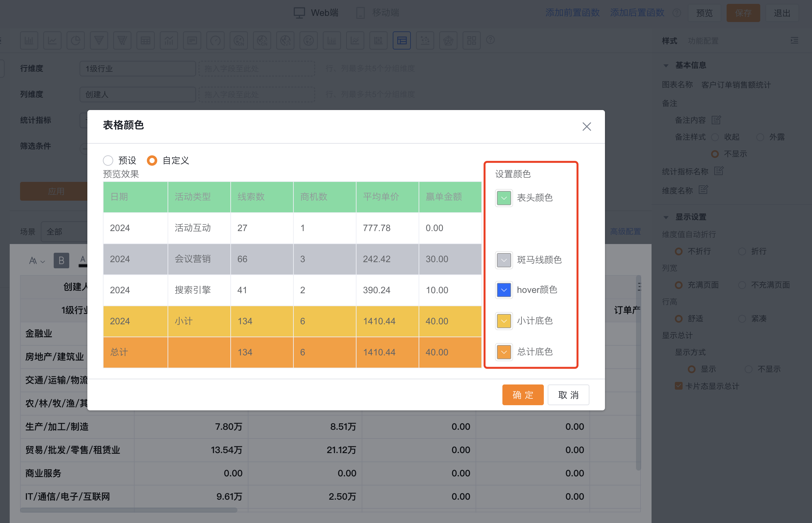Select the pie chart type icon

(75, 41)
